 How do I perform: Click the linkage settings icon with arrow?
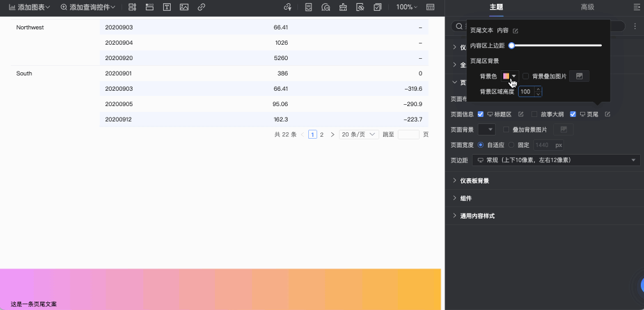288,7
